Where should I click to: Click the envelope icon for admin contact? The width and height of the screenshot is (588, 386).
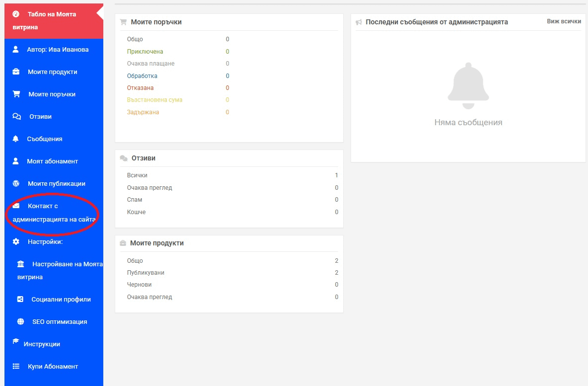pos(16,206)
